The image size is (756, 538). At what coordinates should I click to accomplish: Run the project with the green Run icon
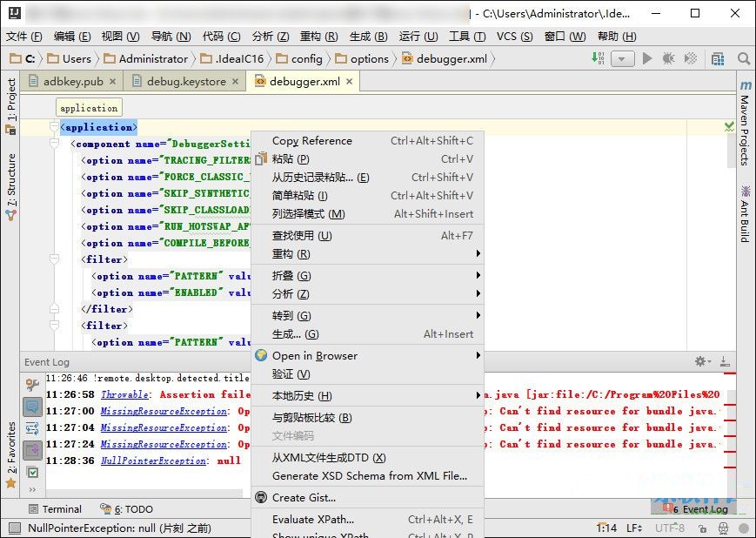(x=647, y=58)
